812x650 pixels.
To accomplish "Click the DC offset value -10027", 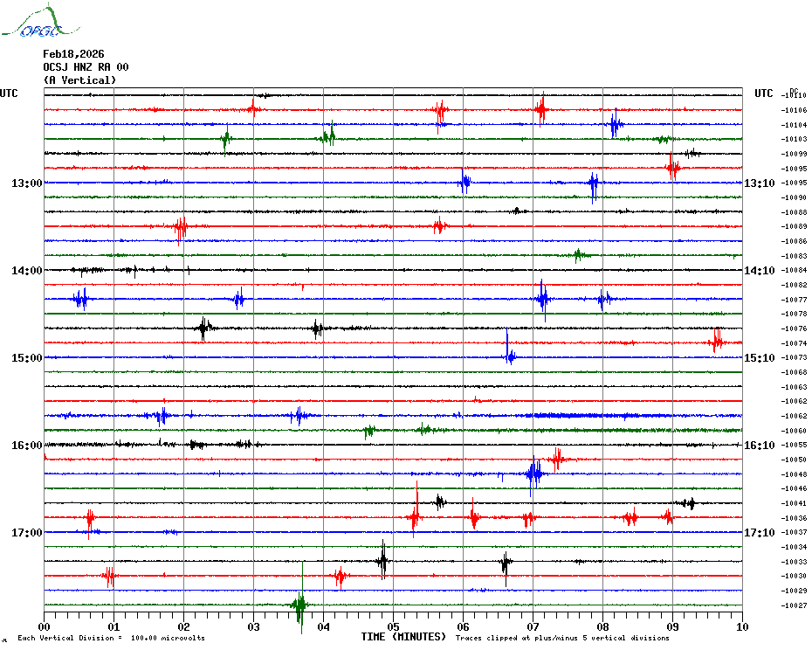I will (x=794, y=605).
